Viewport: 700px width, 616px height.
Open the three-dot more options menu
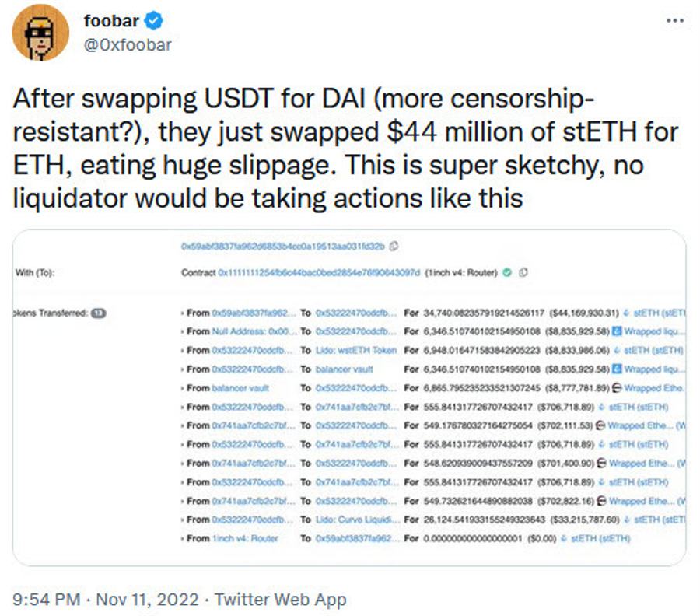[x=675, y=20]
